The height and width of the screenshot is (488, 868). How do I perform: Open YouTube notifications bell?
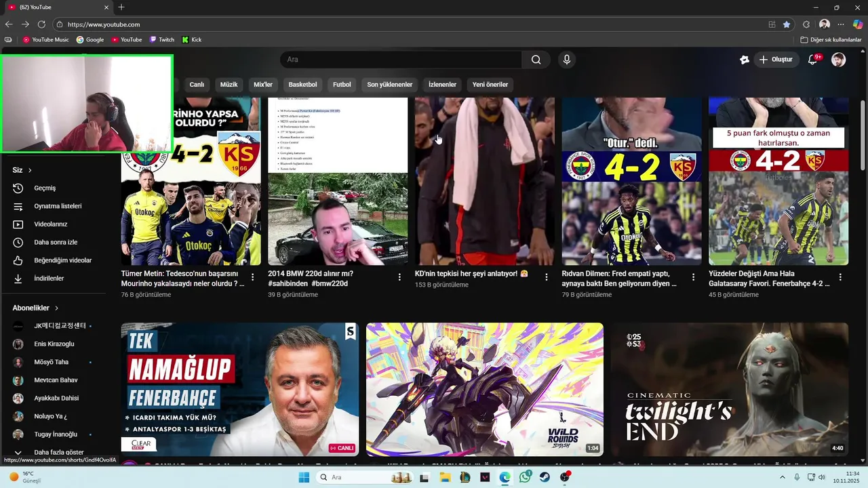coord(812,60)
